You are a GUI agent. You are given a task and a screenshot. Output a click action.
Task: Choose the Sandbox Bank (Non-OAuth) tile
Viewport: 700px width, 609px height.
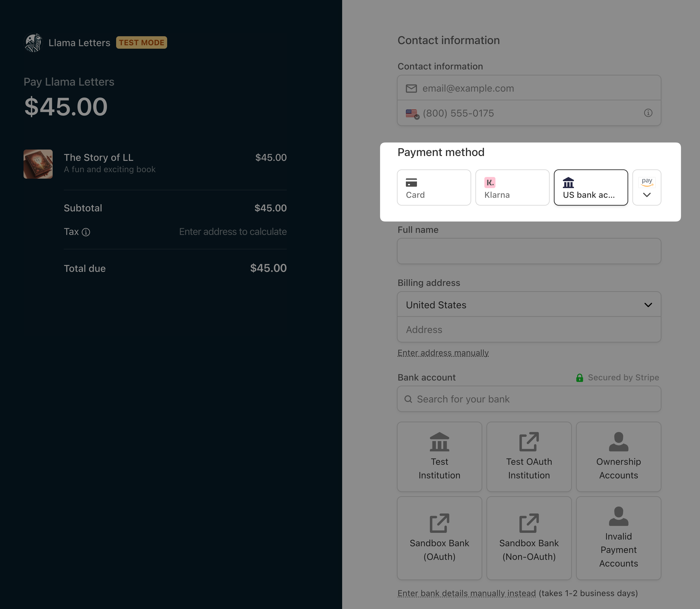(x=529, y=538)
